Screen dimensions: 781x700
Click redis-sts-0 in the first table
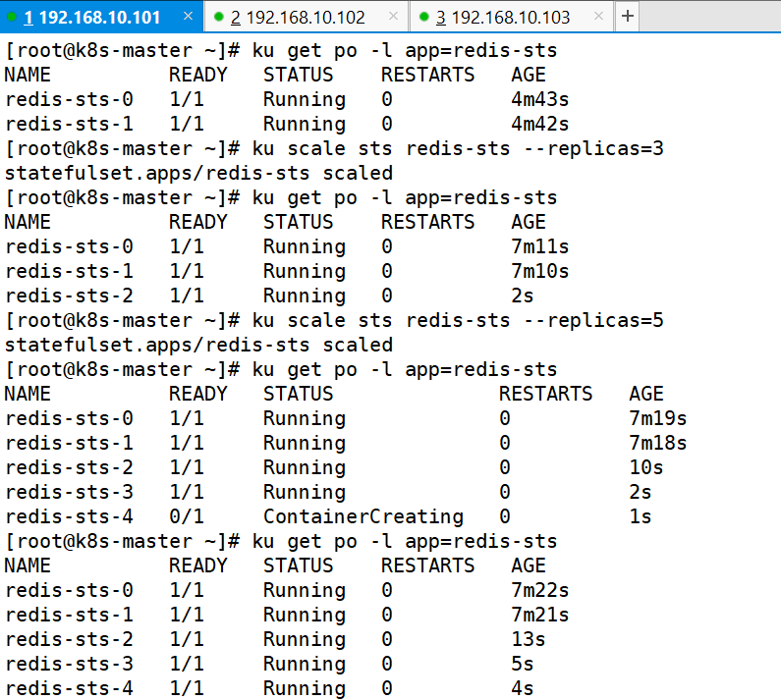click(69, 99)
